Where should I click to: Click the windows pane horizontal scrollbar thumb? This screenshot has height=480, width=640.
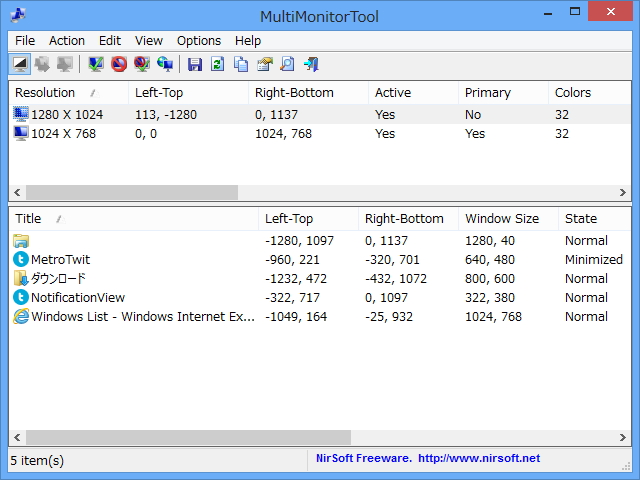point(188,438)
